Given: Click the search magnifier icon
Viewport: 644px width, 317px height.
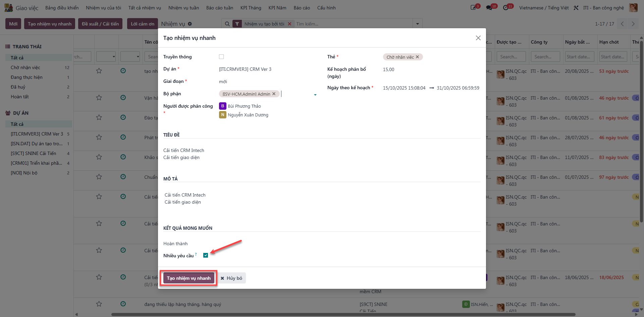Looking at the screenshot, I should (227, 24).
